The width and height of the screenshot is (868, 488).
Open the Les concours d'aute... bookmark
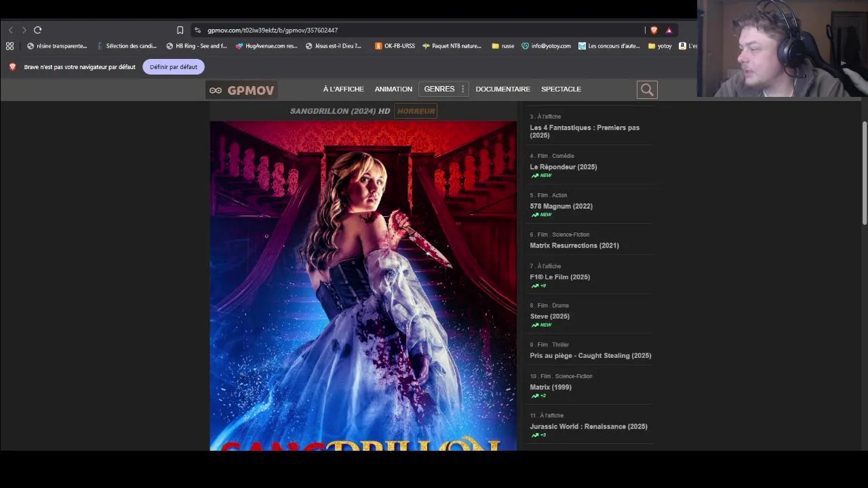coord(609,46)
